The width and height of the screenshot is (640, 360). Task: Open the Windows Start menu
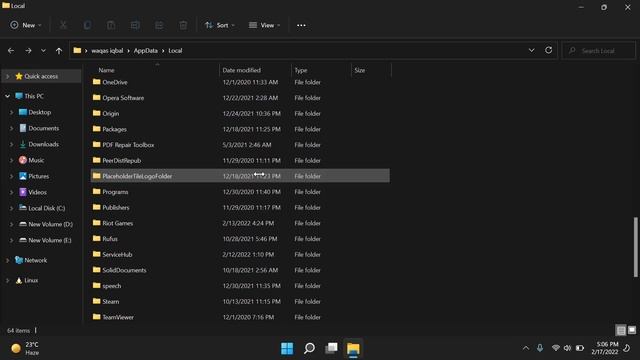287,348
